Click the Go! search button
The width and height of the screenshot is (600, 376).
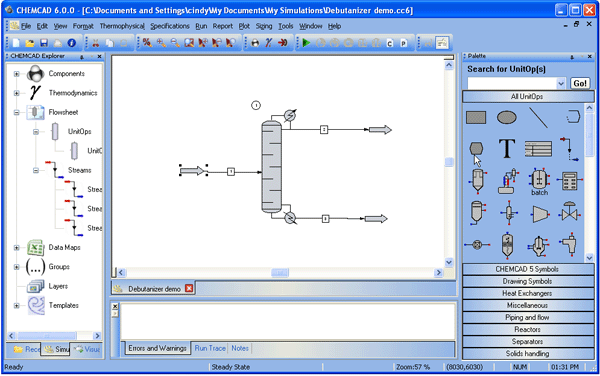click(x=580, y=83)
